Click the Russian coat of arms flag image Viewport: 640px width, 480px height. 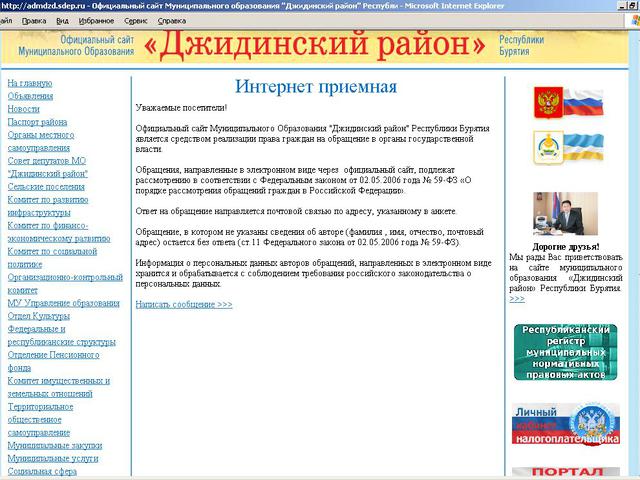tap(568, 102)
